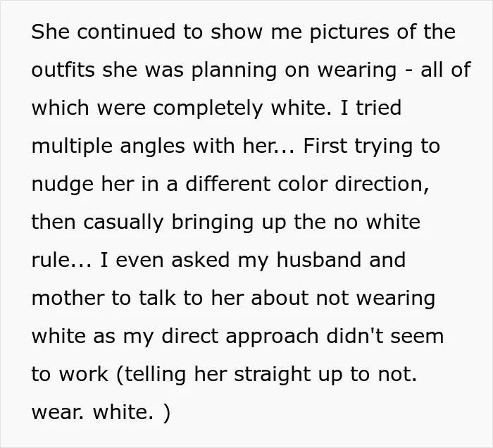Viewport: 493px width, 448px height.
Task: Click the word "direction,"
Action: (x=382, y=185)
